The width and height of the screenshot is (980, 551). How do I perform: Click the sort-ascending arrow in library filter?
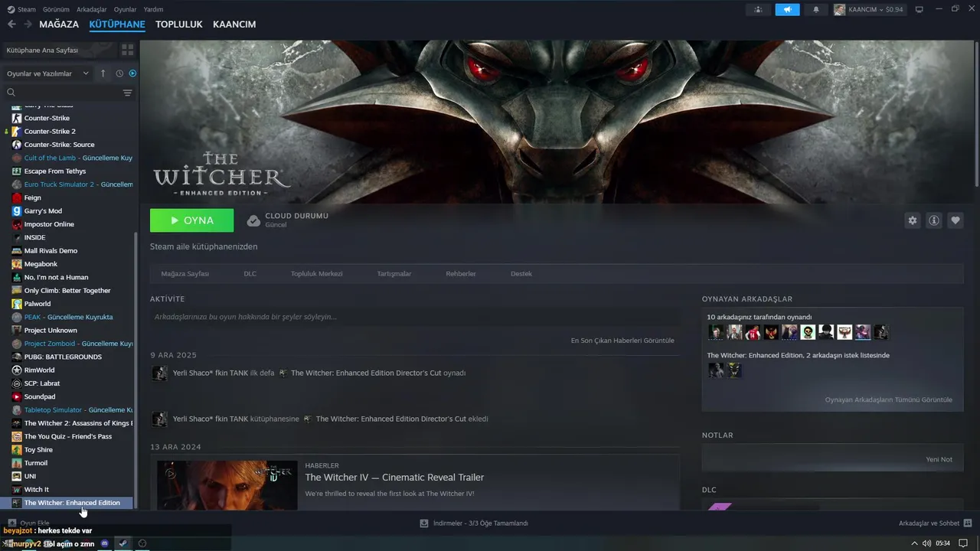(x=103, y=73)
